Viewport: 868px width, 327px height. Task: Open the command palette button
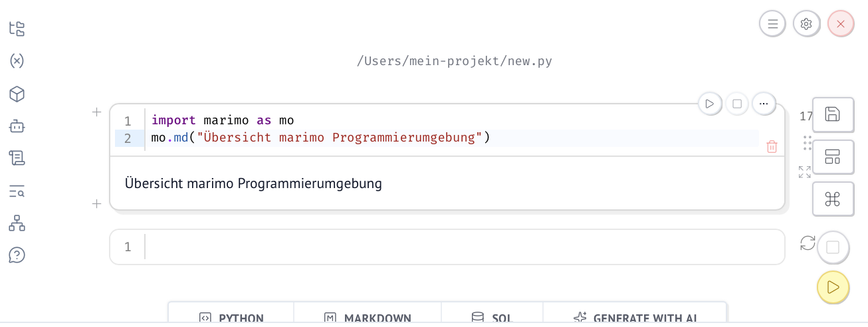(x=833, y=199)
